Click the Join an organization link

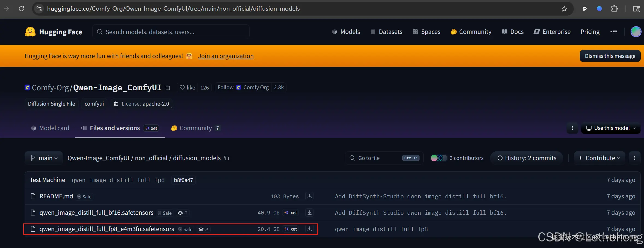[226, 56]
